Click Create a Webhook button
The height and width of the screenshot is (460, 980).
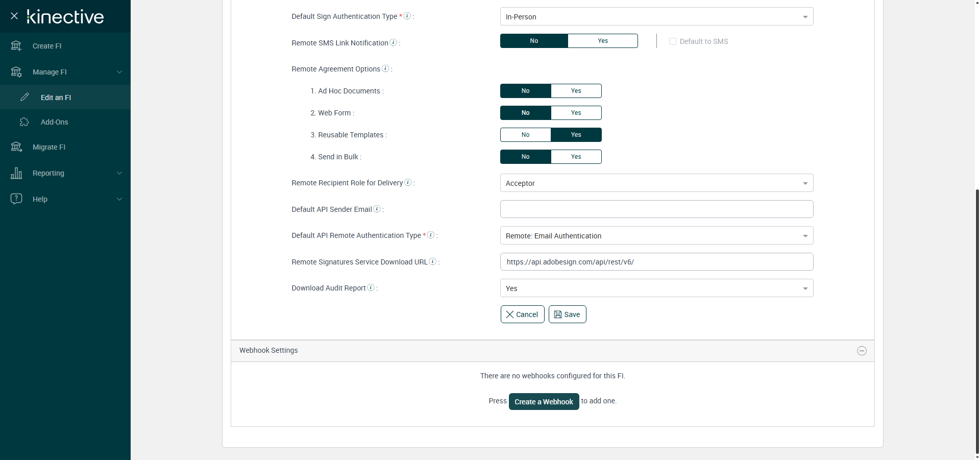(544, 402)
